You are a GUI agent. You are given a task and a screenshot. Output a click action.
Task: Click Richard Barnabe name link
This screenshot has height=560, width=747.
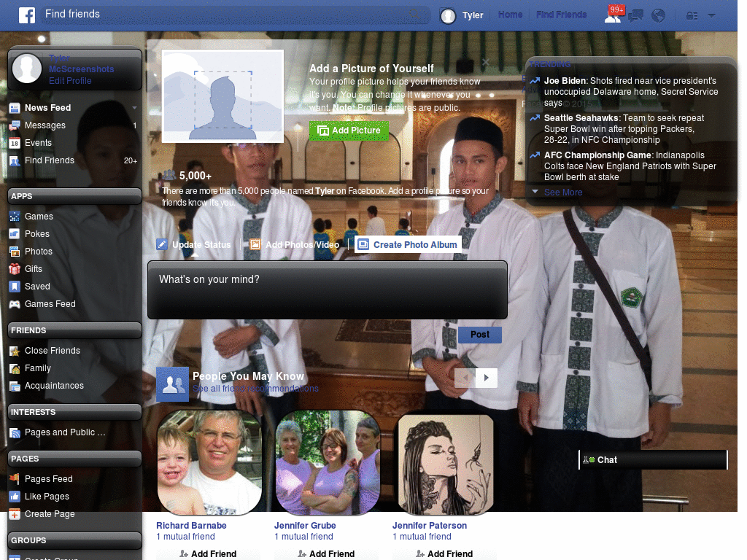tap(192, 526)
